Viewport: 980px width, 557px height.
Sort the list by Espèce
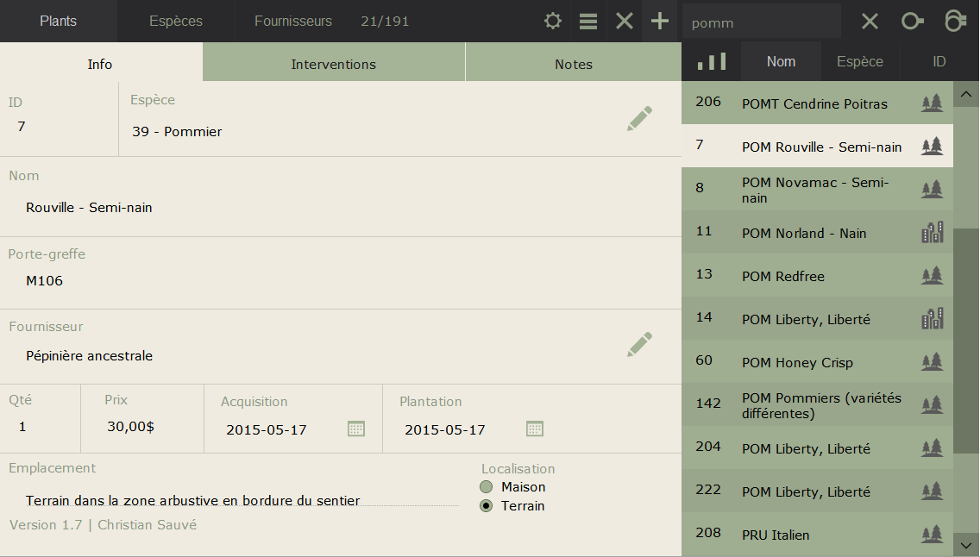click(x=860, y=61)
